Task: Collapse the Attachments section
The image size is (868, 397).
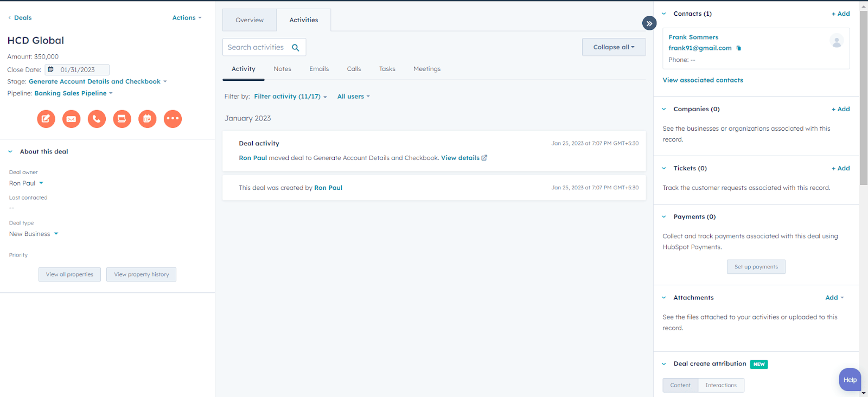Action: click(x=664, y=298)
